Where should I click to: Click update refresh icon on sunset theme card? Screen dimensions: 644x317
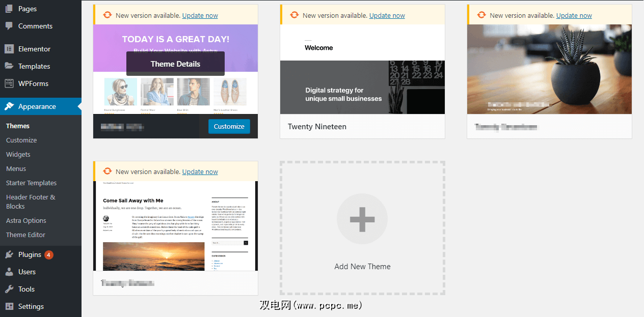click(108, 171)
